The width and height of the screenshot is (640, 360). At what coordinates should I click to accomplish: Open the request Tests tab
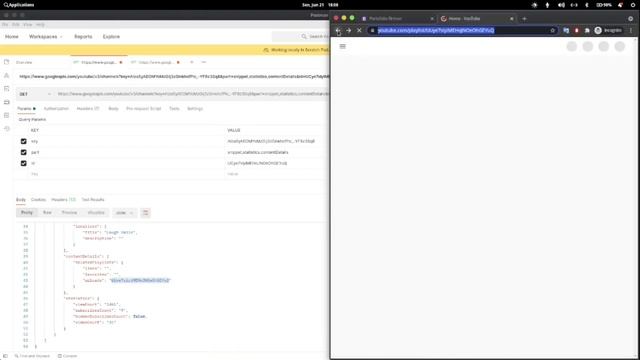pyautogui.click(x=174, y=109)
